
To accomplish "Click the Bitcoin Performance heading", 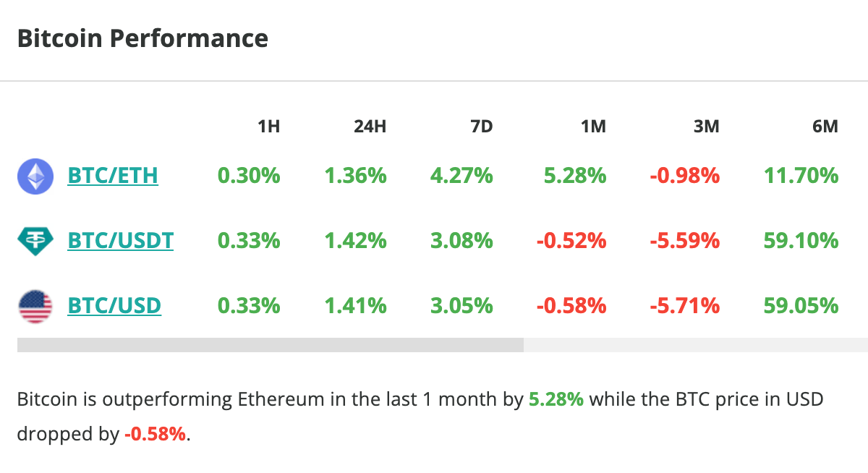I will click(x=142, y=38).
